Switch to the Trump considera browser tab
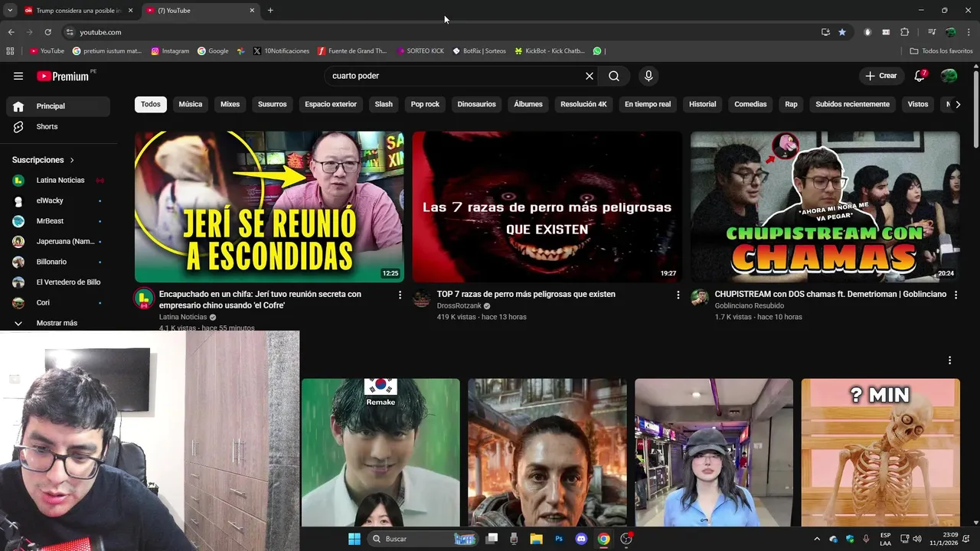 click(78, 11)
